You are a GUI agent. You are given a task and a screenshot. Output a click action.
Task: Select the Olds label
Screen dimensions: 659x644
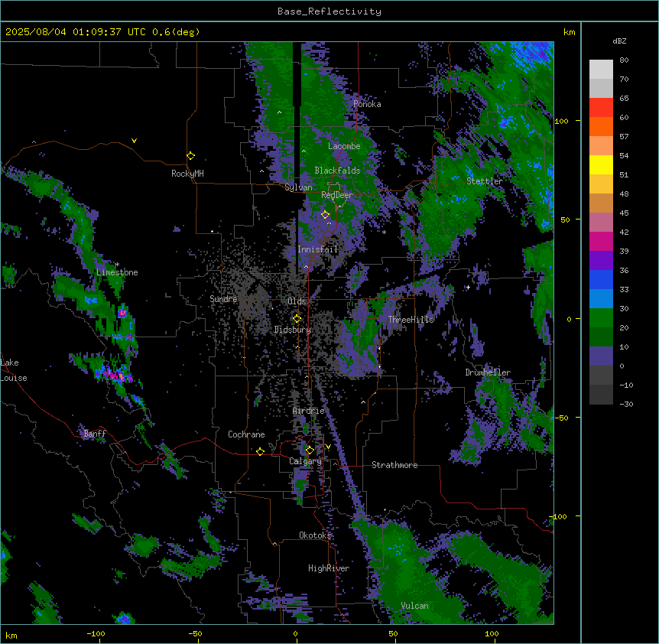(297, 301)
